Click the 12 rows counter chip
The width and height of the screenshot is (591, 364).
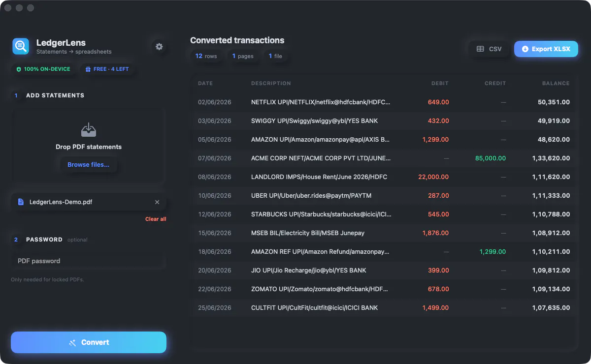[206, 56]
